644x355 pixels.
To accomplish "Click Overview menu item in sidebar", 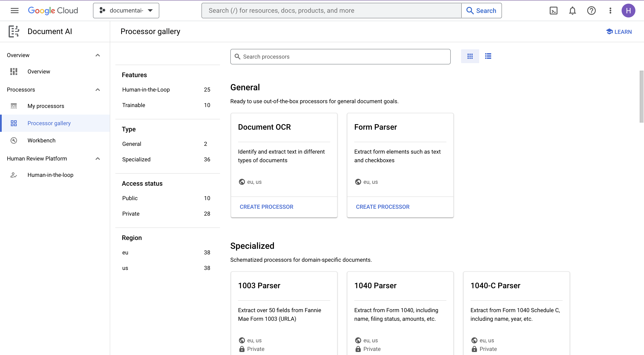I will (x=39, y=71).
